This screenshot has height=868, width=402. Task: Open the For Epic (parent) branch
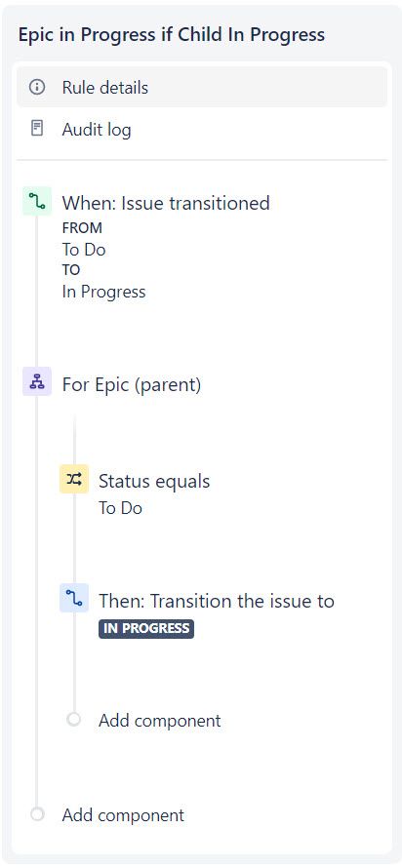pyautogui.click(x=131, y=383)
